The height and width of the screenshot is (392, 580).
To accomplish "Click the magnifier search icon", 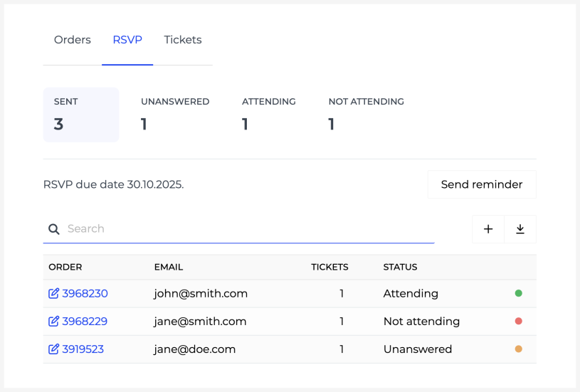I will 53,229.
